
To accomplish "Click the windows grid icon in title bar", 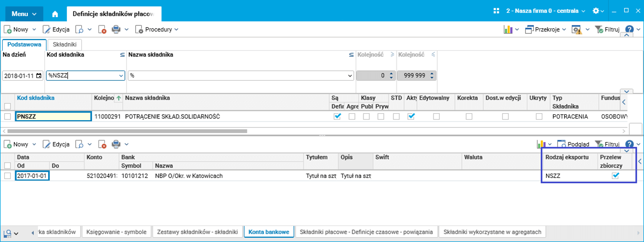I will (496, 11).
